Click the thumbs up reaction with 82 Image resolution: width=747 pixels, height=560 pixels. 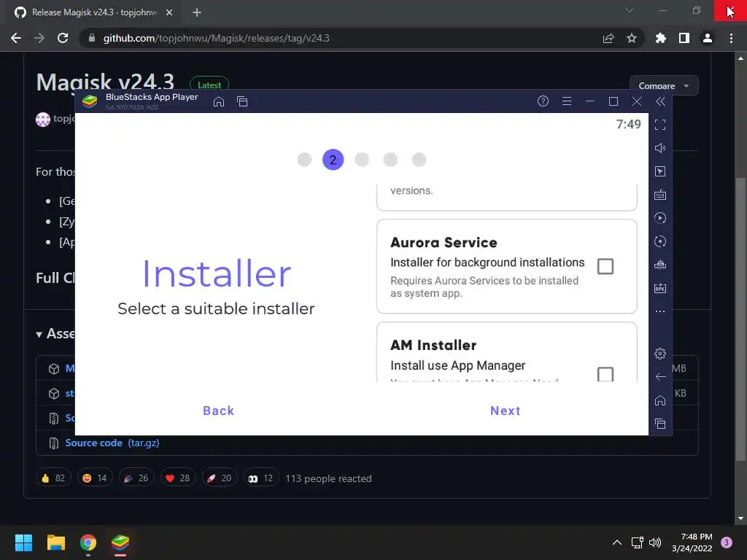click(x=53, y=478)
